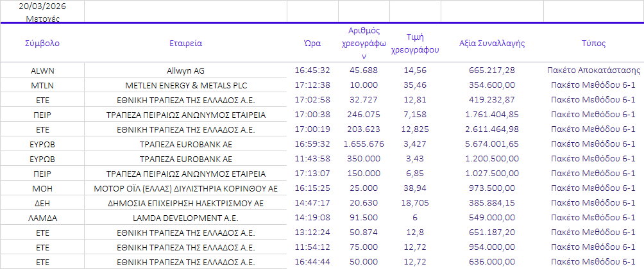
Task: Click the Σύμβολο column header
Action: pos(42,44)
